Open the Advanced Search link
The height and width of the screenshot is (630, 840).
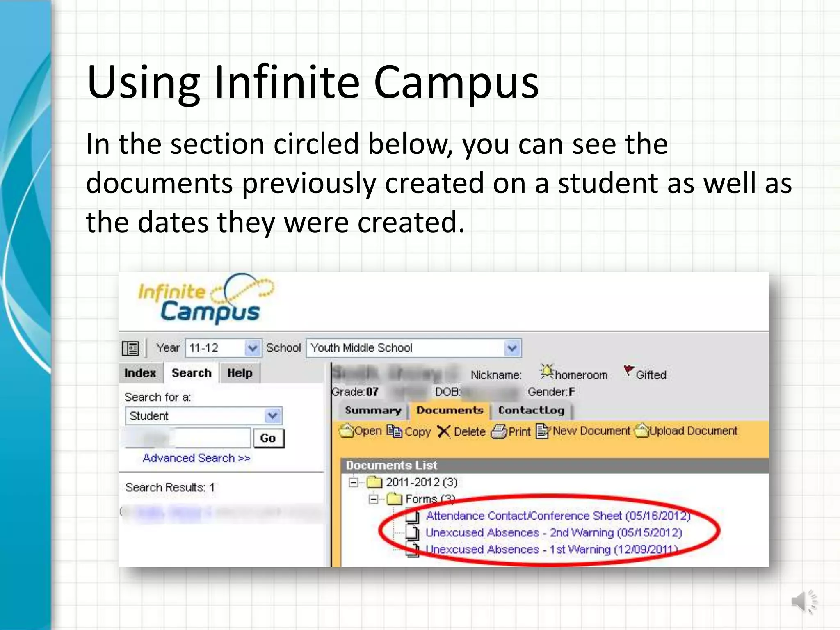pos(196,458)
